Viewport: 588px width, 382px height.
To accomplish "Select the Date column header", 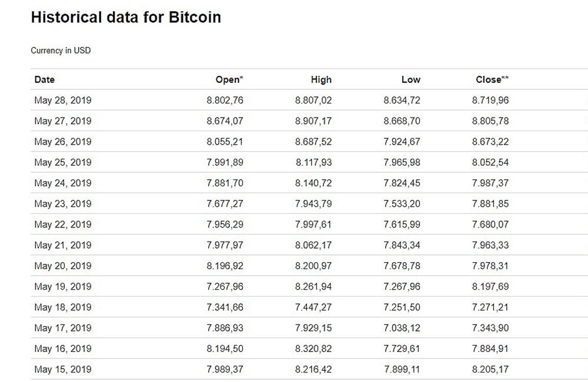I will click(x=45, y=79).
